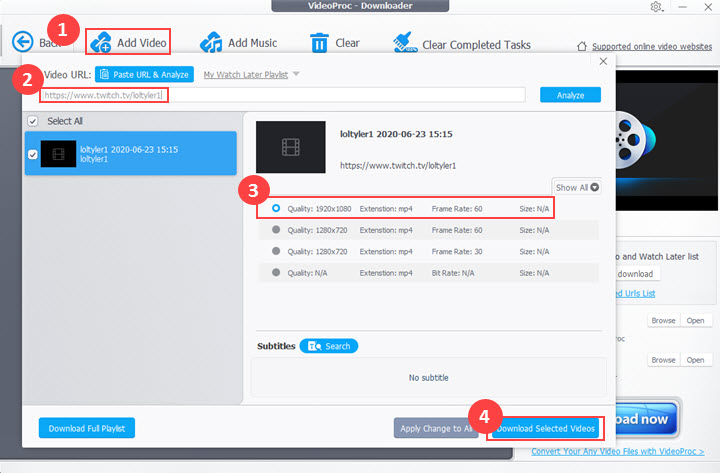Click Apply Change to All button

click(x=435, y=428)
